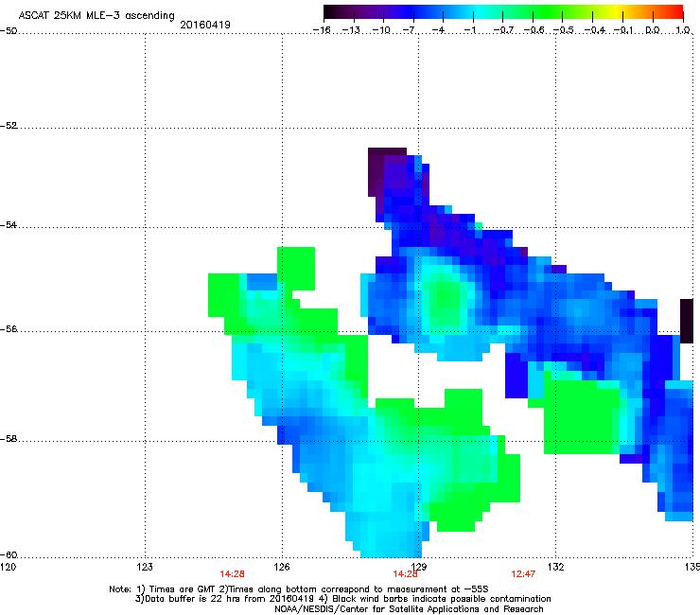700x615 pixels.
Task: Click the -60 latitude axis label
Action: pos(9,555)
